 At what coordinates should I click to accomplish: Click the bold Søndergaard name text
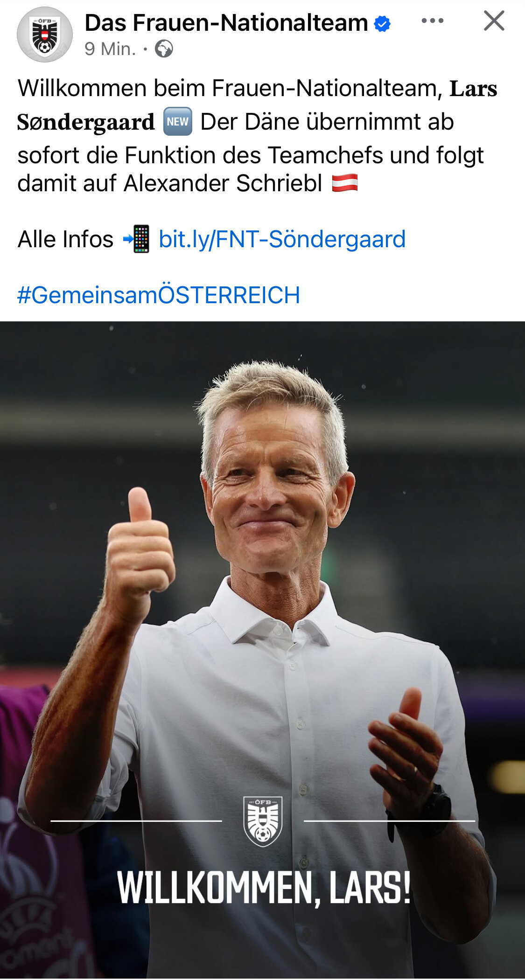pyautogui.click(x=86, y=122)
